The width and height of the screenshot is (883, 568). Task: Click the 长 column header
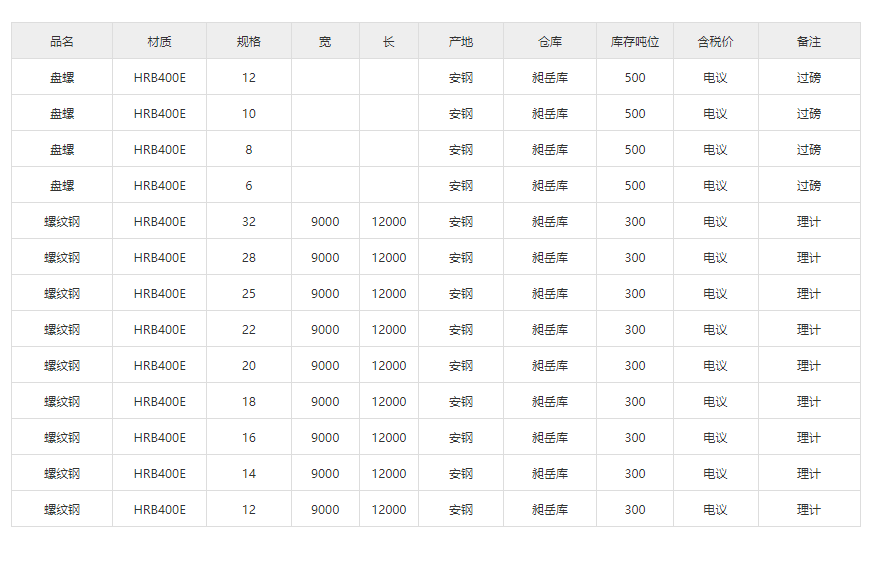coord(389,41)
